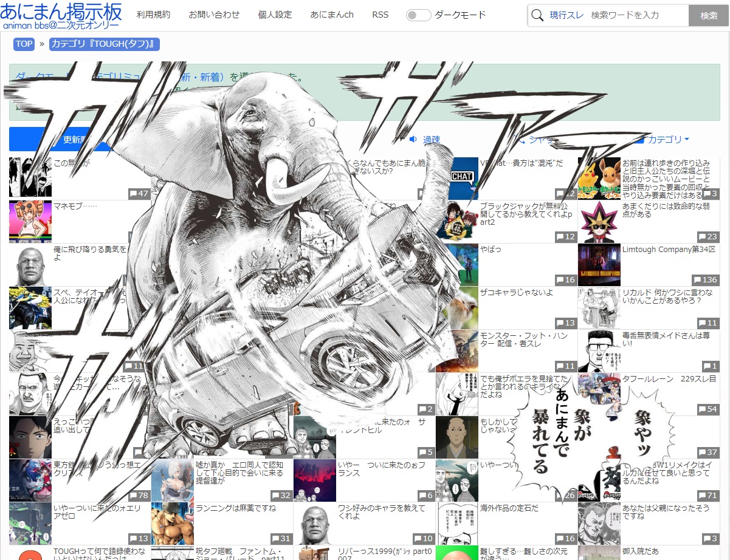Click comment count icon showing 54
The image size is (730, 560).
click(703, 409)
